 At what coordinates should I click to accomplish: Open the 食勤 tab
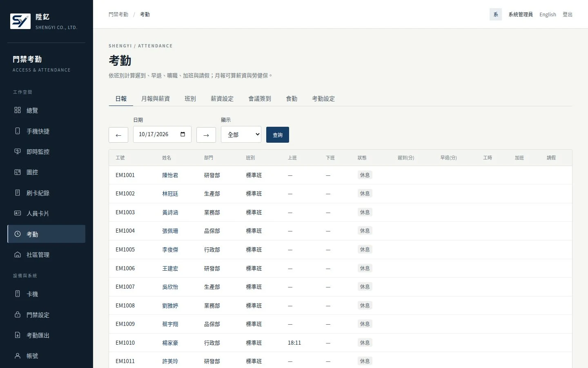(x=292, y=99)
